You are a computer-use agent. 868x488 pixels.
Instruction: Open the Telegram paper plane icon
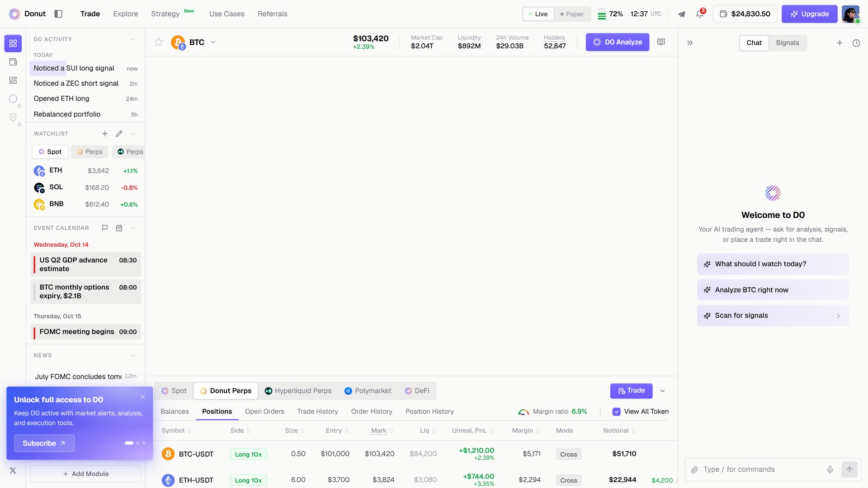(681, 14)
